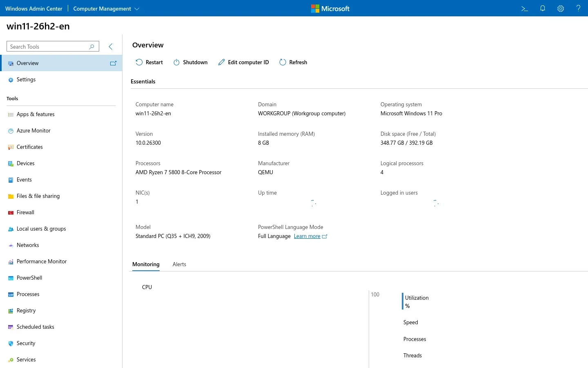Click the Registry icon

pos(11,311)
